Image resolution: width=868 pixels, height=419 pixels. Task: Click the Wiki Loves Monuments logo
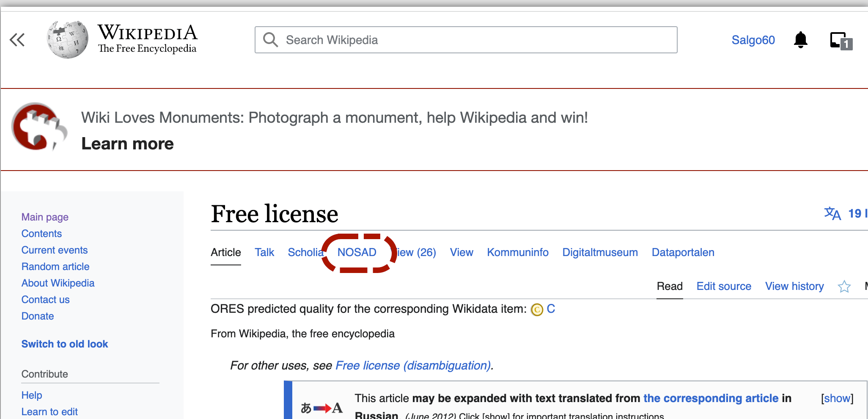pos(39,127)
